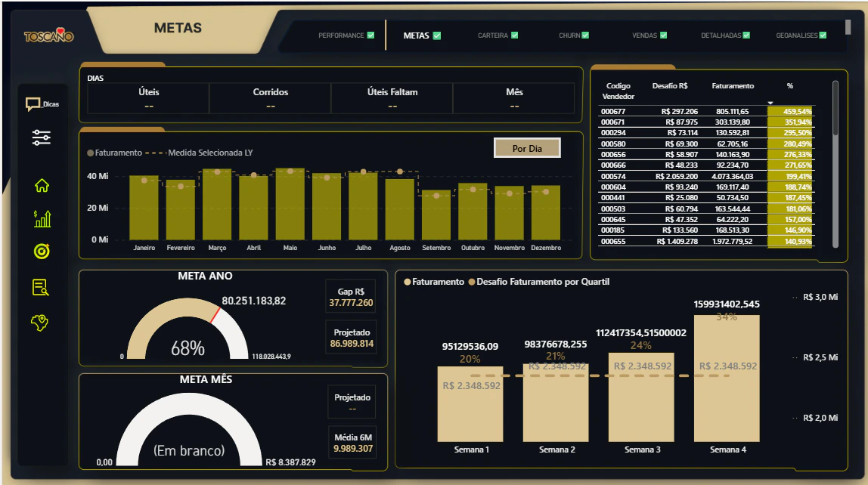Click the Semana 4 bar
This screenshot has width=868, height=485.
coord(727,378)
